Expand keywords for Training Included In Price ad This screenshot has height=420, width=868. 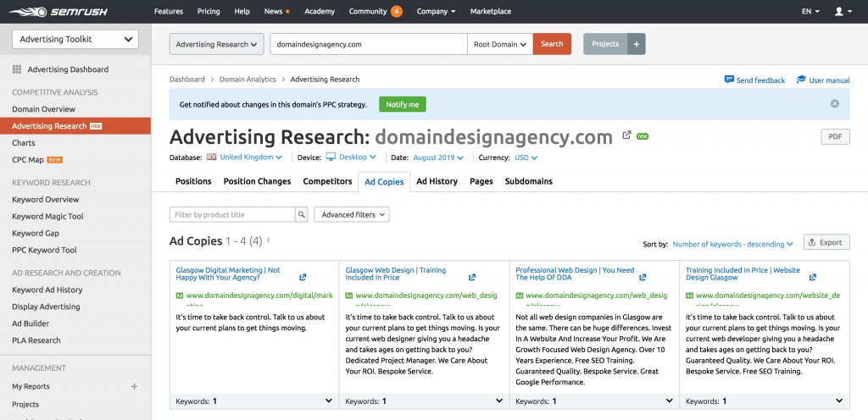click(839, 401)
